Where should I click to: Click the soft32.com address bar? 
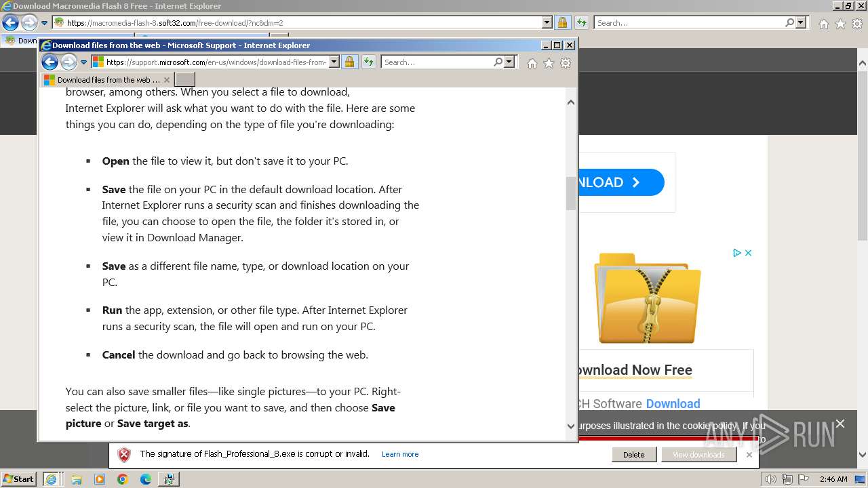(x=303, y=23)
